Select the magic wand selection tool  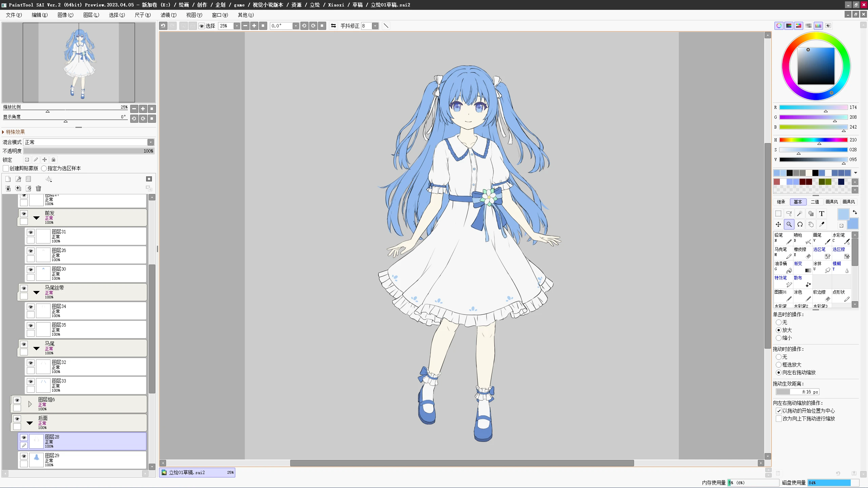coord(800,214)
